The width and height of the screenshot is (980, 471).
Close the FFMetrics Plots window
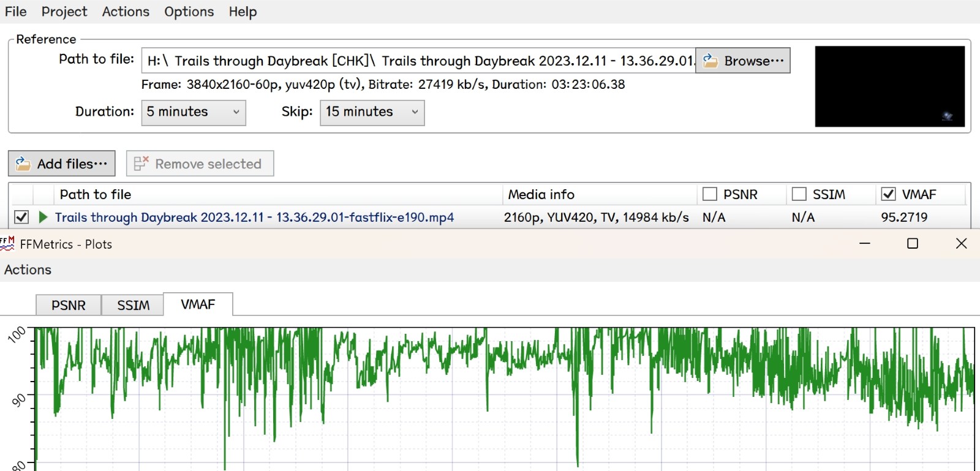pos(961,244)
